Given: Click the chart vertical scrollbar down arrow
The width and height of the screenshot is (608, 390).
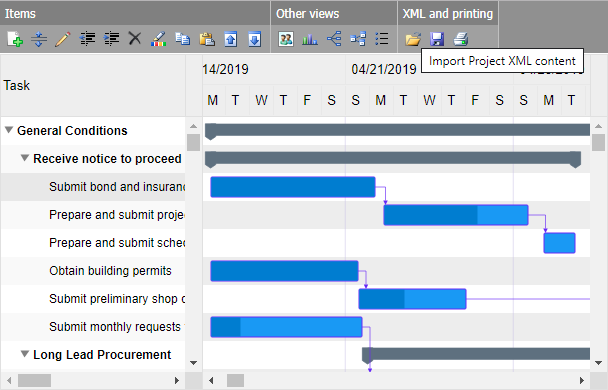Looking at the screenshot, I should tap(598, 363).
